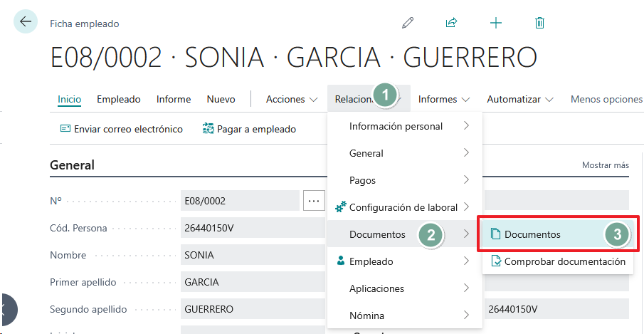This screenshot has width=644, height=334.
Task: Switch to the Inicio tab
Action: tap(70, 99)
